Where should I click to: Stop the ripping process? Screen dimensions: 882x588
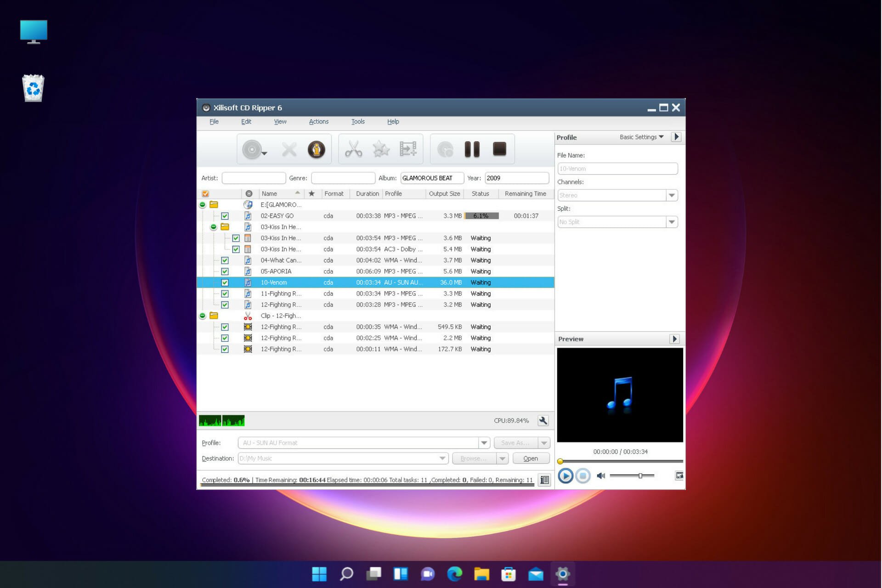tap(499, 149)
